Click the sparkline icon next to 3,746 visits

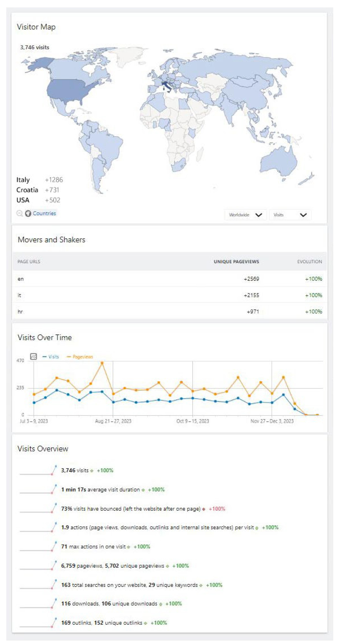coord(38,470)
